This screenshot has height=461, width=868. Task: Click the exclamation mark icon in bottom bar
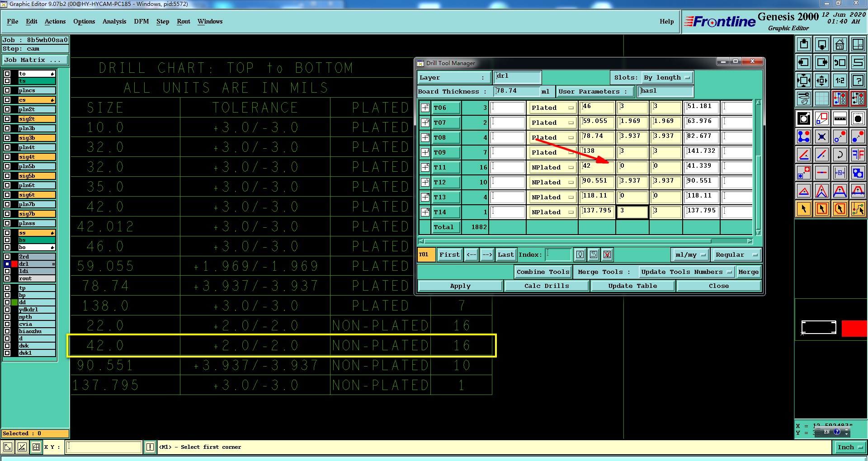pos(150,447)
